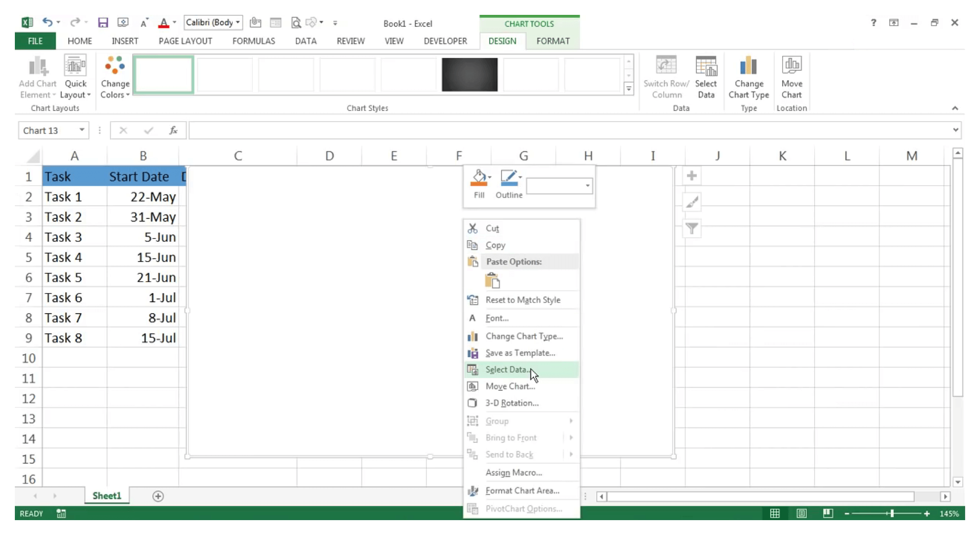
Task: Click the DESIGN ribbon tab
Action: tap(501, 41)
